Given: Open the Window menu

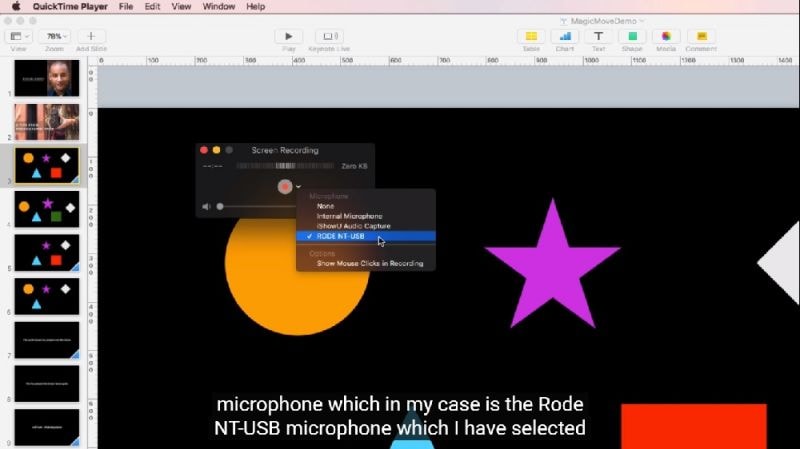Looking at the screenshot, I should click(x=218, y=7).
